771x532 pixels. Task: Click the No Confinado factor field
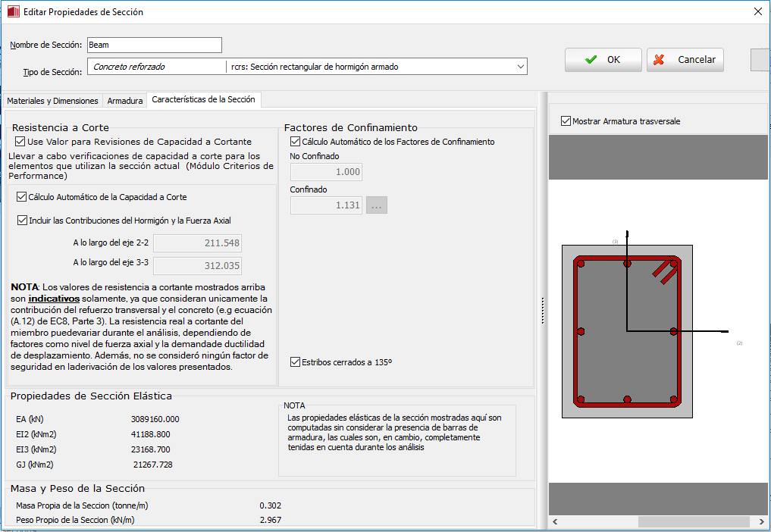click(x=326, y=172)
